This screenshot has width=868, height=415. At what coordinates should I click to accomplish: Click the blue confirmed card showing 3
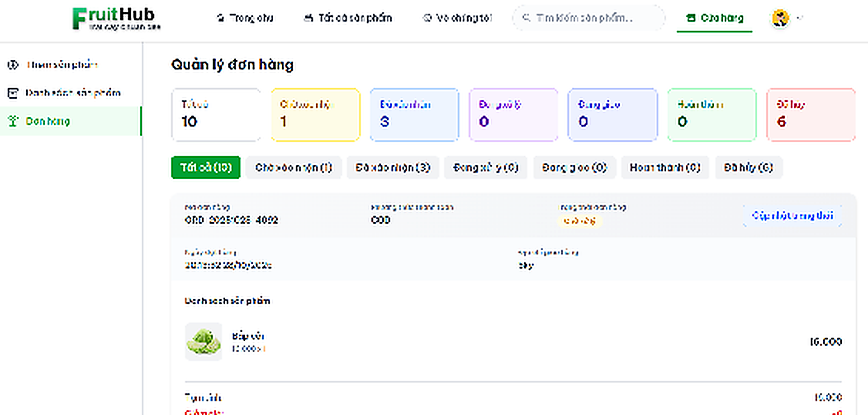(x=414, y=115)
